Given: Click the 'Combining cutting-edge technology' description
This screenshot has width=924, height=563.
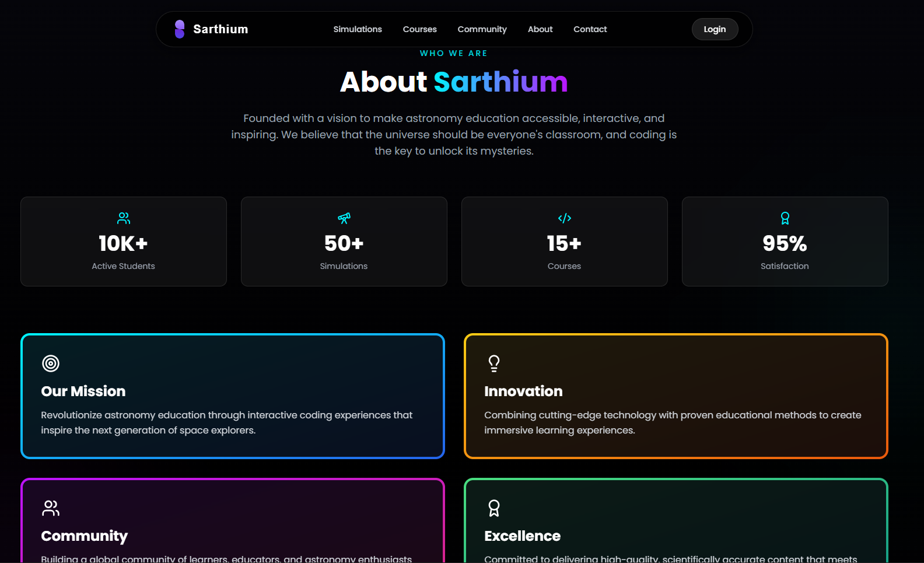Looking at the screenshot, I should pos(673,422).
